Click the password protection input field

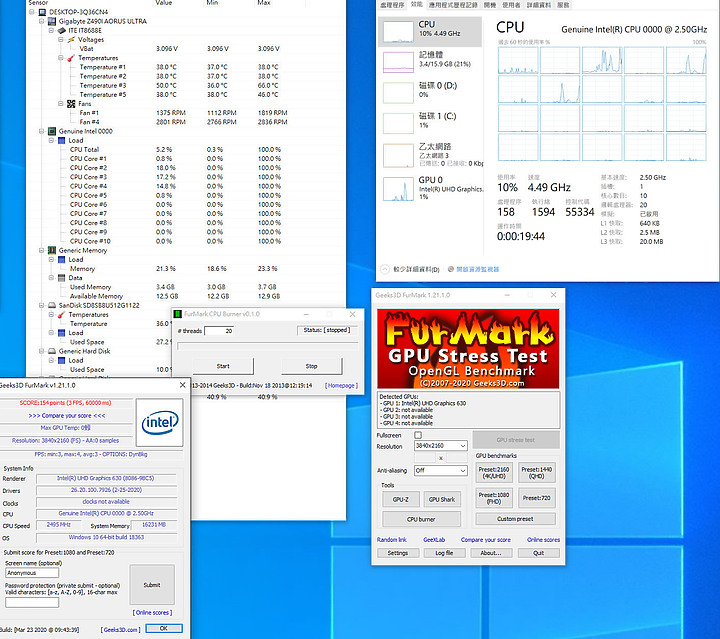tap(32, 602)
